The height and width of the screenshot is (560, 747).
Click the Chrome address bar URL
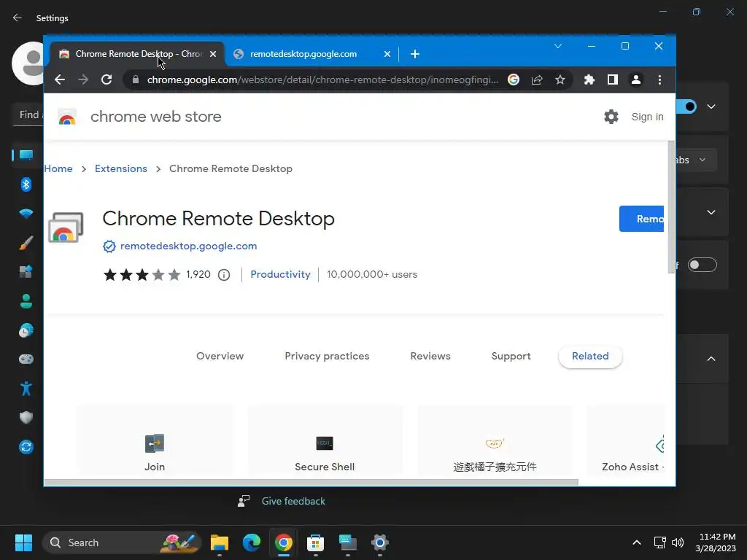point(322,79)
